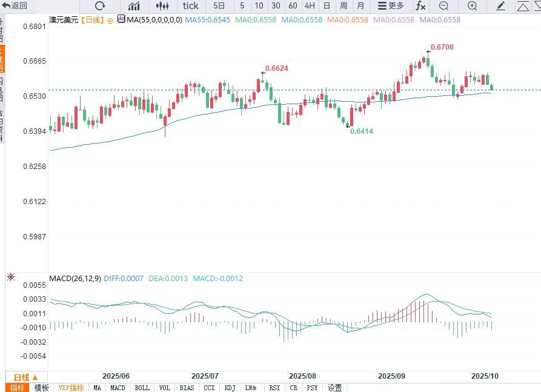Zoom in the chart with plus magnifier

tap(473, 6)
